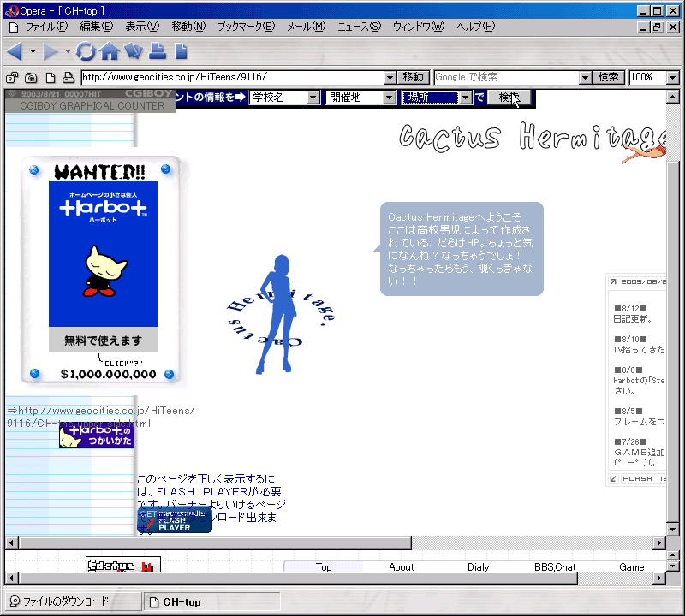Click the main frame scroll-up arrow
The width and height of the screenshot is (685, 616).
tap(672, 97)
